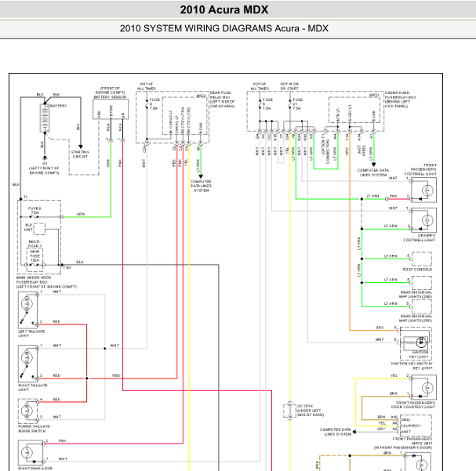The width and height of the screenshot is (476, 471).
Task: Click the 'COURTESY' terminal in MPCS unit
Action: tap(411, 426)
